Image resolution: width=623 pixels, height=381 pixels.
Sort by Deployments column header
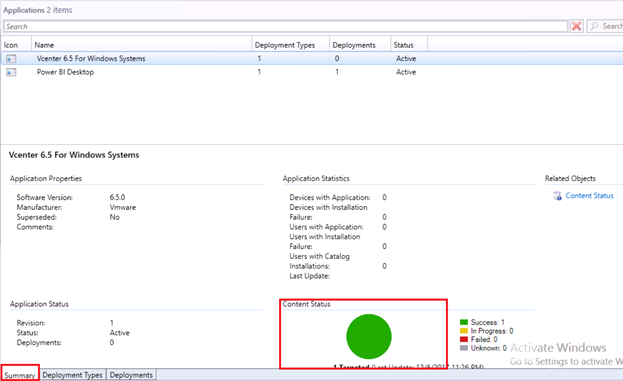click(x=360, y=45)
